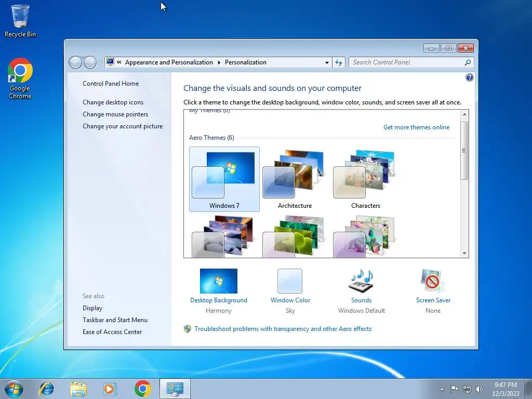The height and width of the screenshot is (399, 532).
Task: Select the Architecture theme
Action: [295, 179]
